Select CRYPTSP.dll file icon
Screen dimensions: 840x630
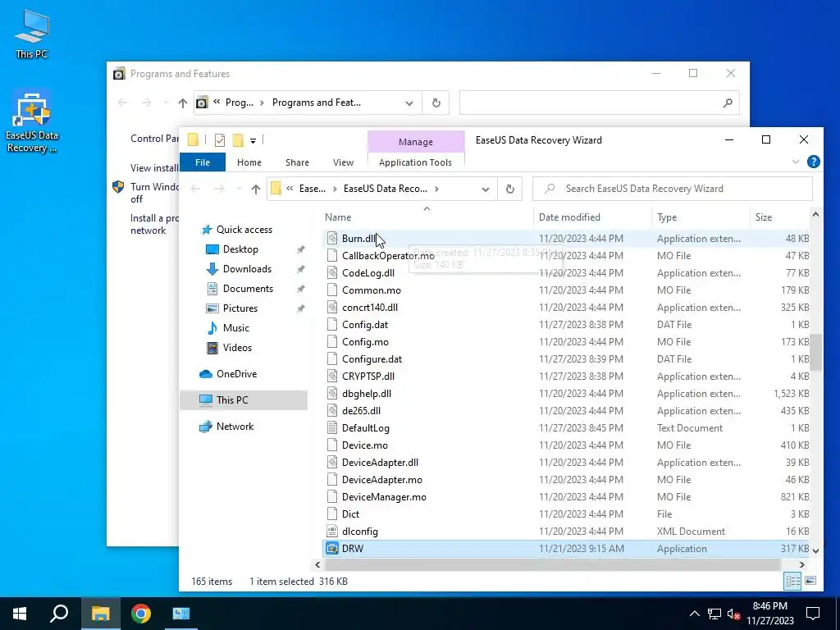tap(332, 376)
